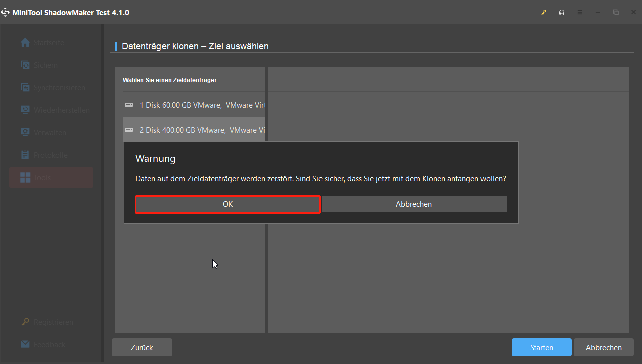
Task: Select the Sichern backup icon in sidebar
Action: pos(25,65)
